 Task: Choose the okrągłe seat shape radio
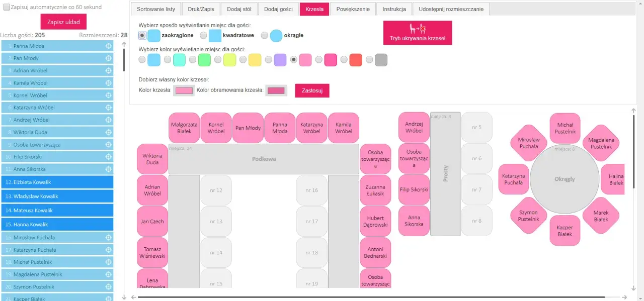coord(265,36)
